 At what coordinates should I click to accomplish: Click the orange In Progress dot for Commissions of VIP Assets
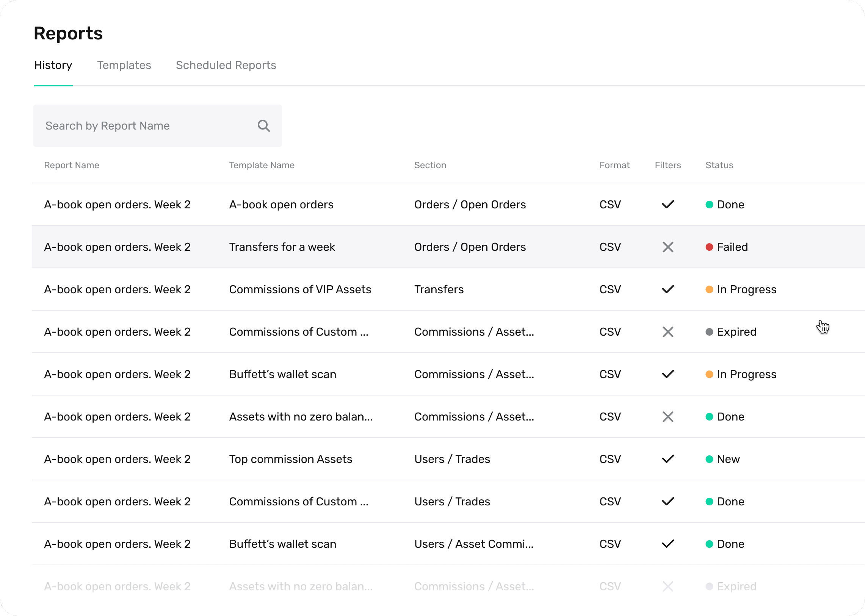tap(708, 289)
